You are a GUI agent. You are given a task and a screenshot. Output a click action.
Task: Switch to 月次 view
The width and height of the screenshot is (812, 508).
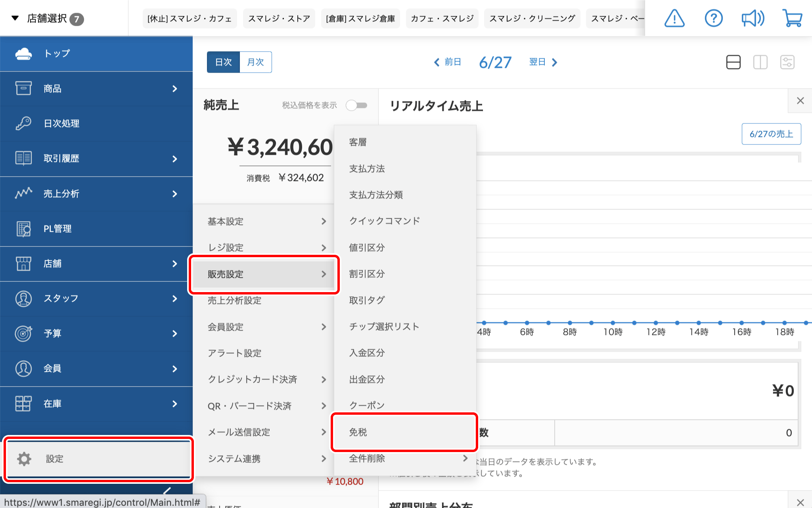[255, 62]
